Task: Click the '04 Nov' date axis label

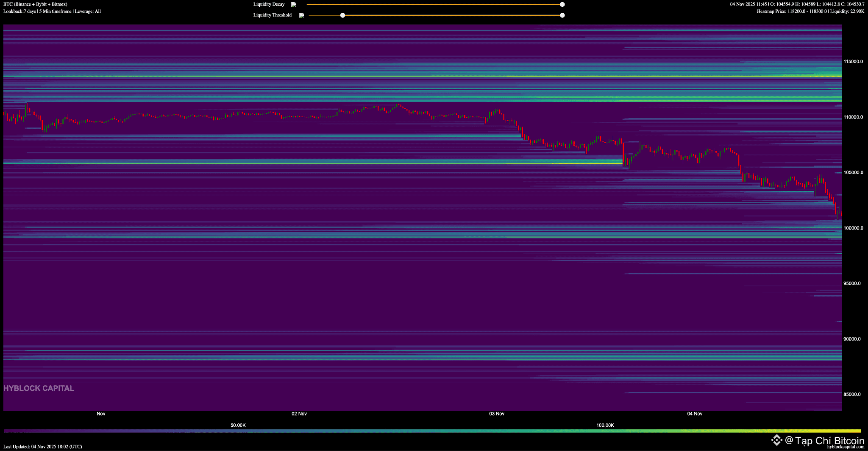Action: [x=695, y=414]
